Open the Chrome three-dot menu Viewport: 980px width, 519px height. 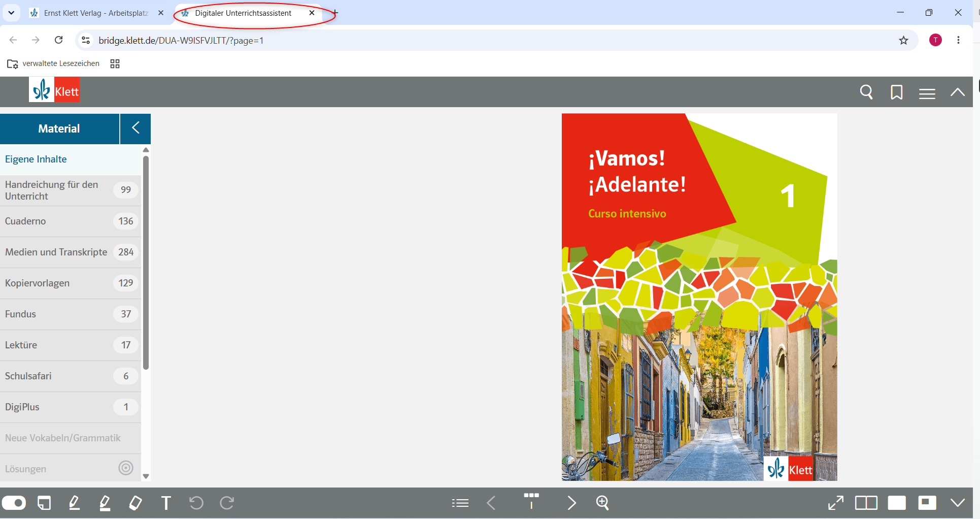958,40
